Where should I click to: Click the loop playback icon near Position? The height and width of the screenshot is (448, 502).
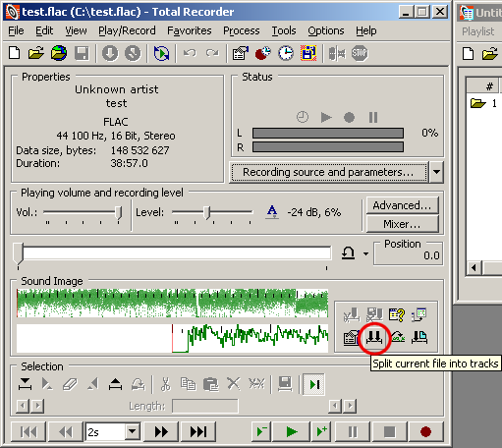point(349,253)
